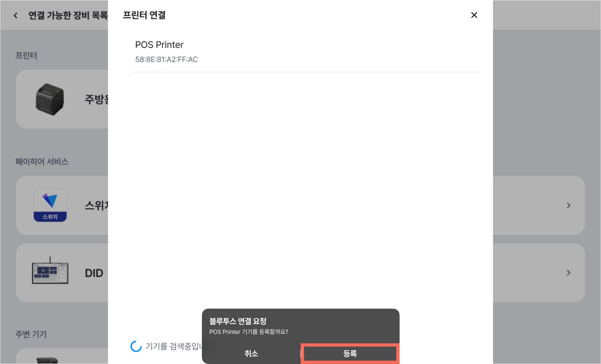Cancel the Bluetooth request with 취소
This screenshot has width=601, height=364.
point(251,353)
